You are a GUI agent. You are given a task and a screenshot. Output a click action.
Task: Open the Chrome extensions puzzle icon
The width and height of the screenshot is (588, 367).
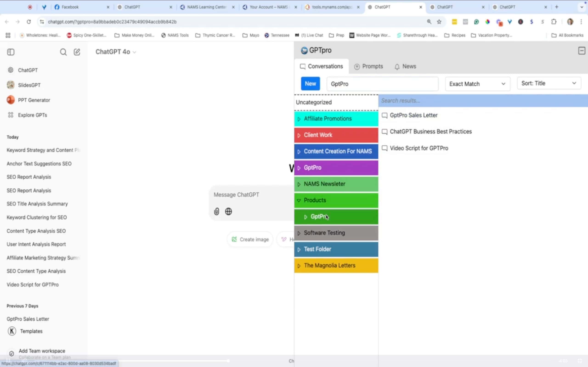tap(554, 22)
